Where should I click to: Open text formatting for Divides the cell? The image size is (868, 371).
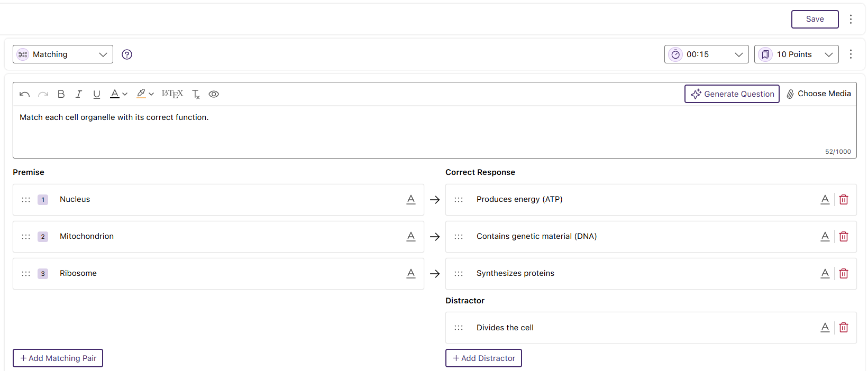tap(825, 327)
